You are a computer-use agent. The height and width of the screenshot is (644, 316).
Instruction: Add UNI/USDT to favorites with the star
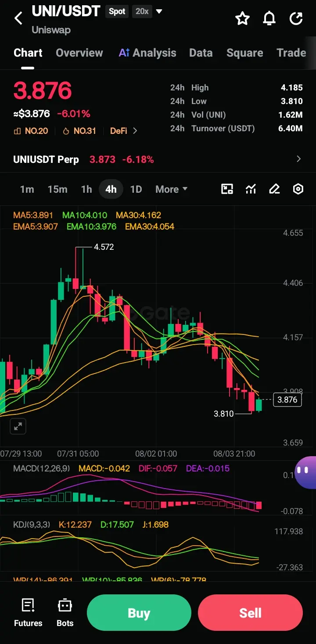[242, 18]
